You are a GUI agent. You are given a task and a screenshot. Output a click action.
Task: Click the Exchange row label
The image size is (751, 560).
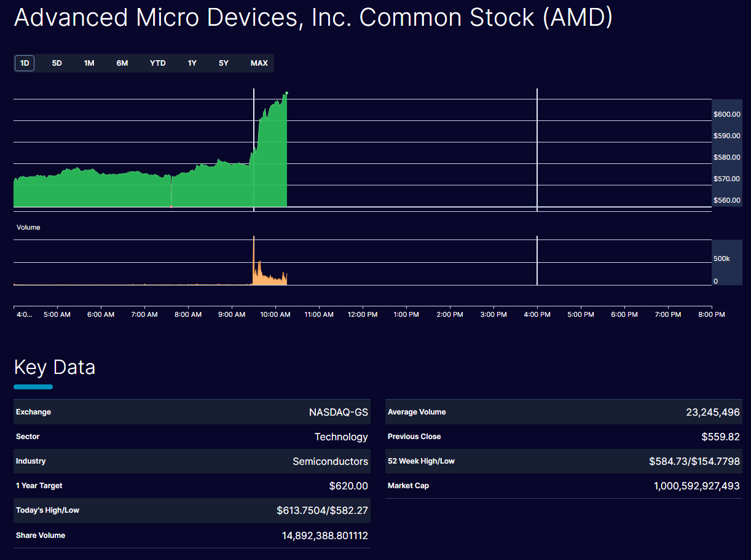click(x=34, y=412)
